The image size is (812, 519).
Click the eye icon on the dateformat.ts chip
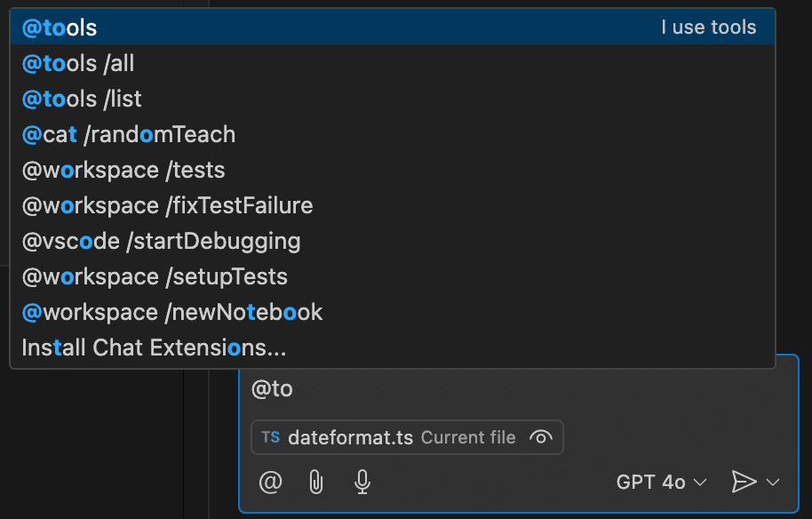543,437
